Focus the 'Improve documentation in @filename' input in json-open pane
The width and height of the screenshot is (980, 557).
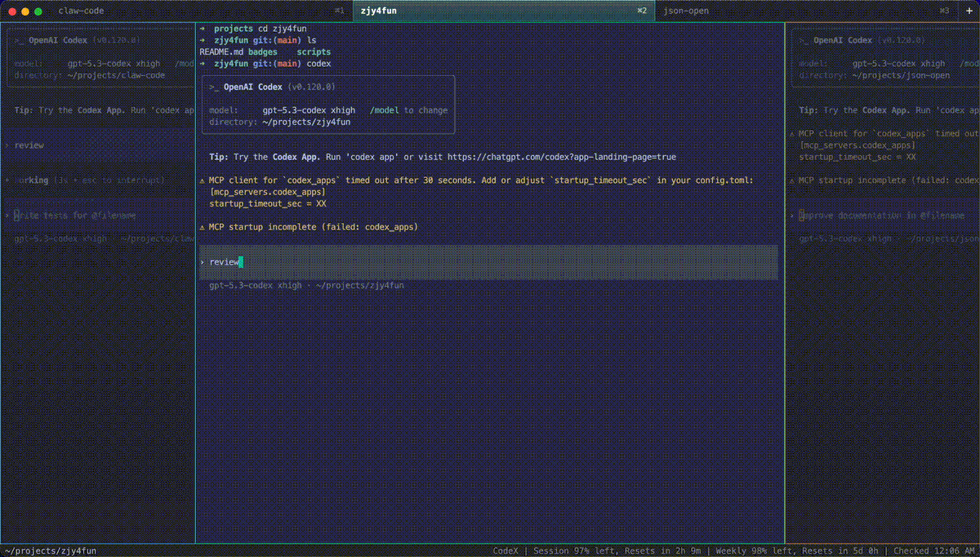pyautogui.click(x=883, y=216)
